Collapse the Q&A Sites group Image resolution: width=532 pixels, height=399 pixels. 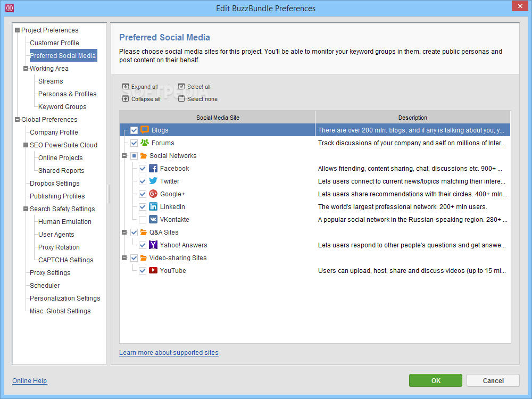tap(124, 232)
